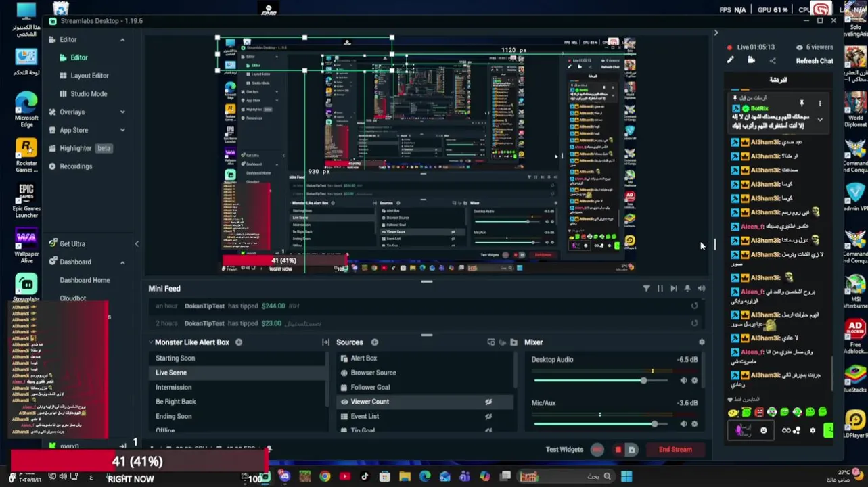Image resolution: width=868 pixels, height=487 pixels.
Task: Click the End Stream button
Action: pyautogui.click(x=675, y=450)
